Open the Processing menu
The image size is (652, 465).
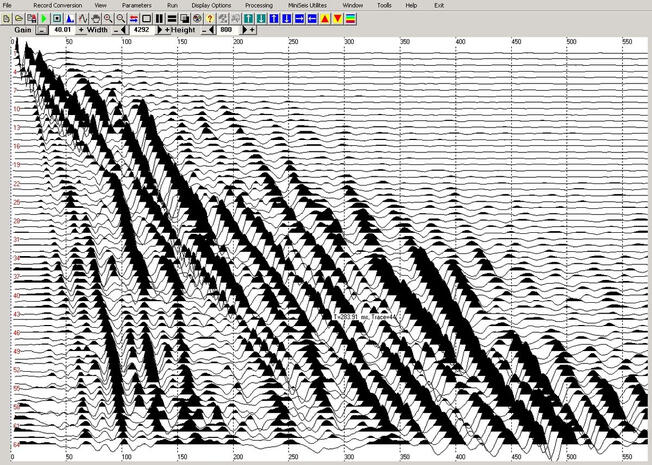point(258,5)
